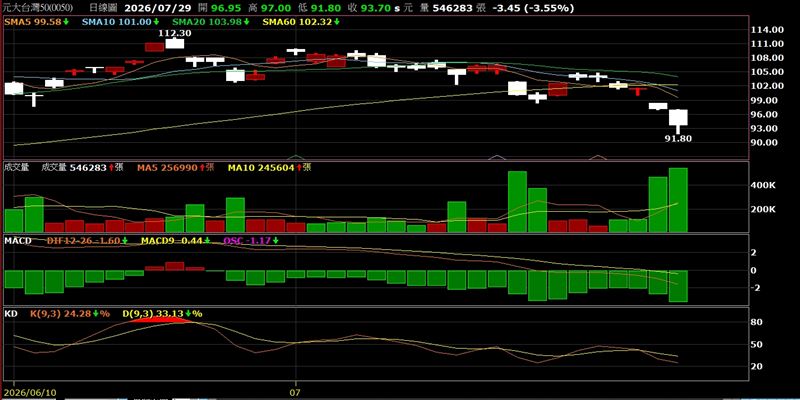
Task: Select the 日線圖 daily chart label
Action: point(103,8)
